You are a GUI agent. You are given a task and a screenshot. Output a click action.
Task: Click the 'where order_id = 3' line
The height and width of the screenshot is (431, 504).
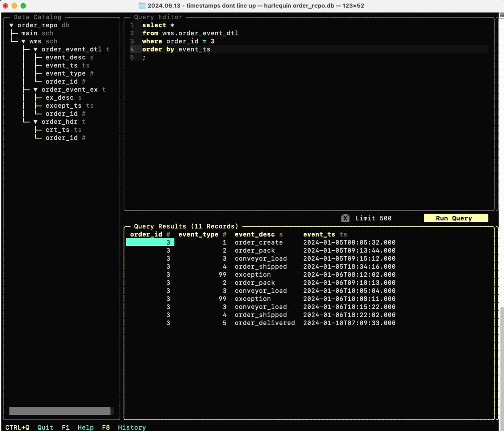(x=178, y=41)
